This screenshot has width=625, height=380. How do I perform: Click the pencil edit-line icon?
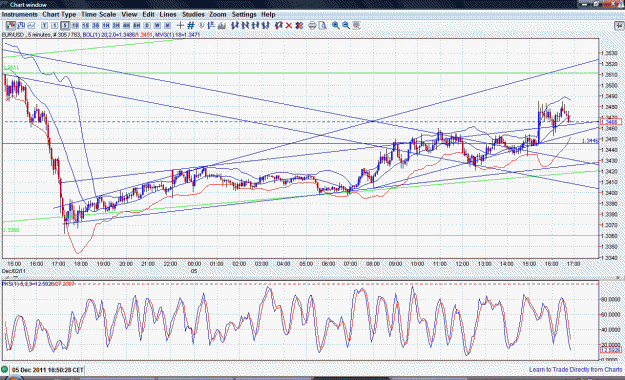point(278,26)
